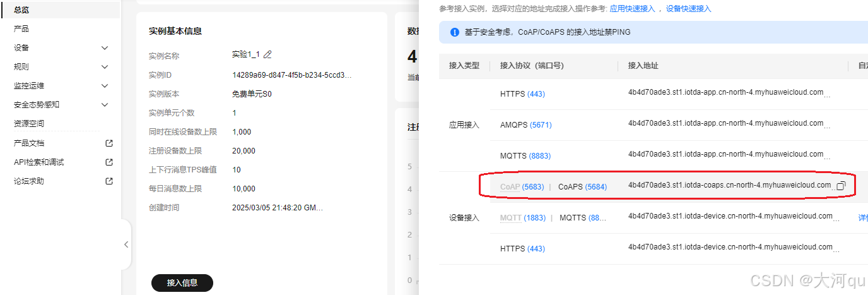Open 总览 in the sidebar

[21, 9]
